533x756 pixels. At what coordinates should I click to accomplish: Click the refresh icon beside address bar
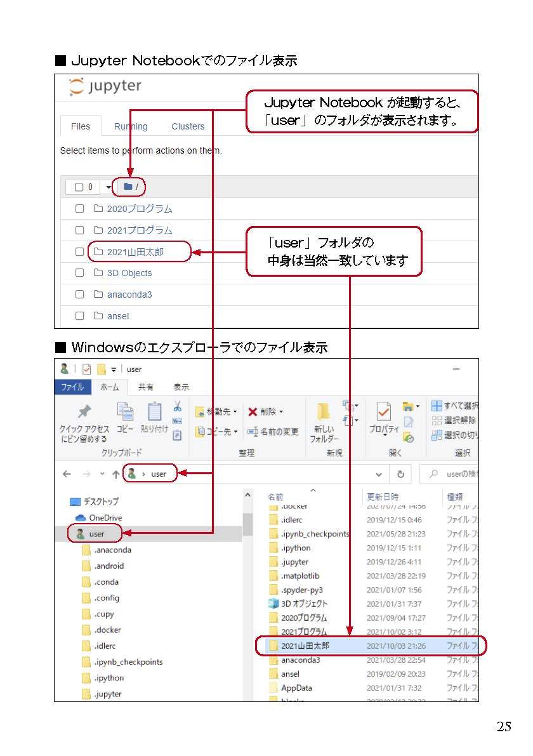[400, 474]
